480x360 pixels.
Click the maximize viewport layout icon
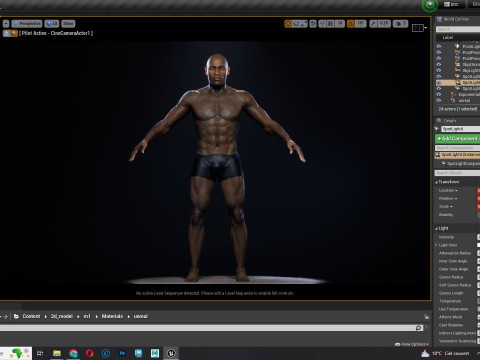point(419,28)
